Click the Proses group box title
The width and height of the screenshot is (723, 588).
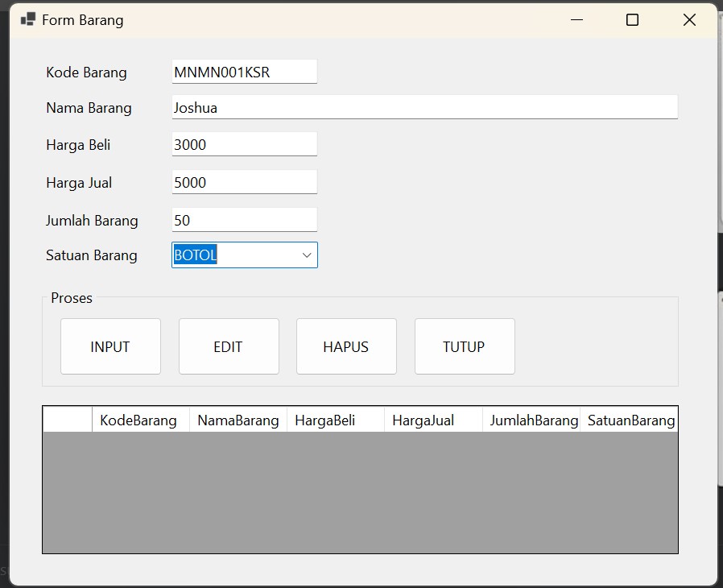coord(72,298)
